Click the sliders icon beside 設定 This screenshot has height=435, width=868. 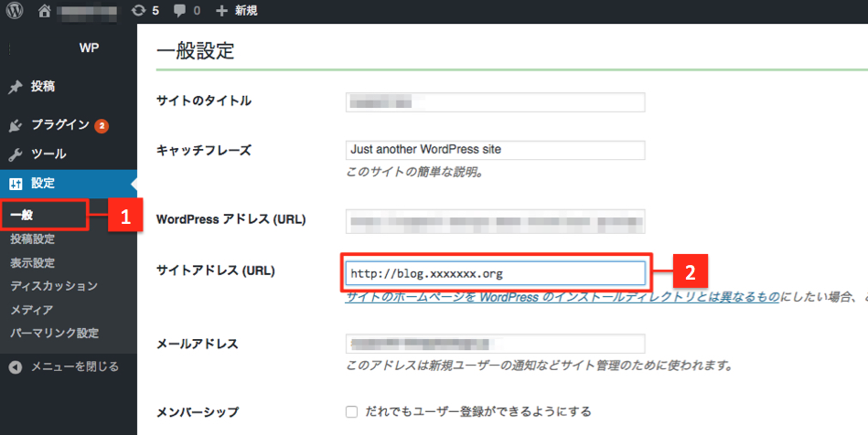pos(15,184)
